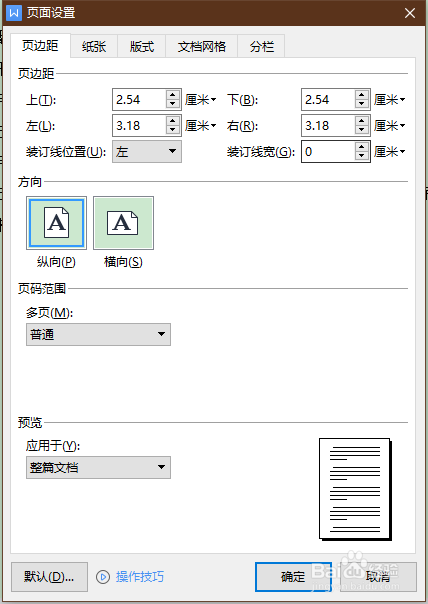The height and width of the screenshot is (604, 428).
Task: Close the 页面设置 dialog with the X button
Action: (x=410, y=13)
